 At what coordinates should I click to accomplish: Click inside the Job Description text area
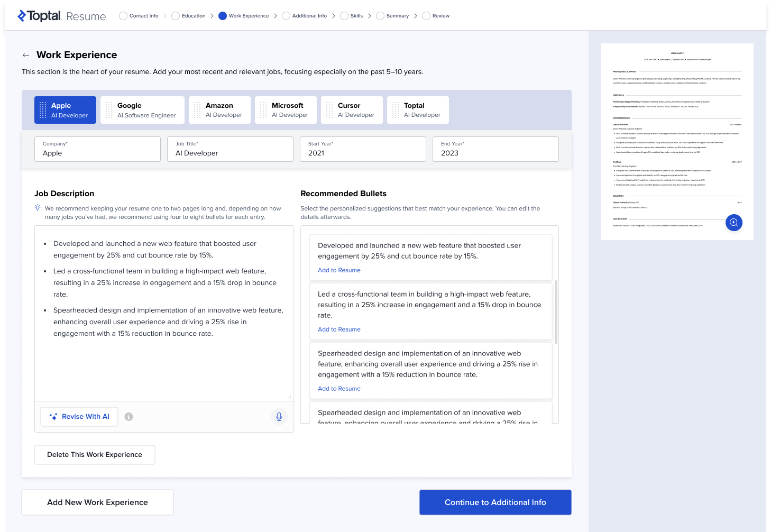[164, 313]
